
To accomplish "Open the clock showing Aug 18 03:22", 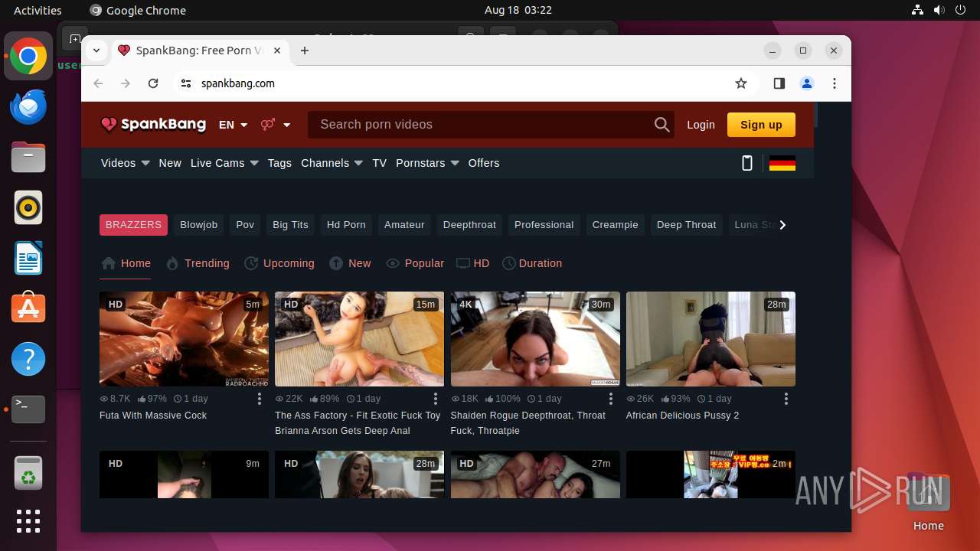I will pos(518,10).
